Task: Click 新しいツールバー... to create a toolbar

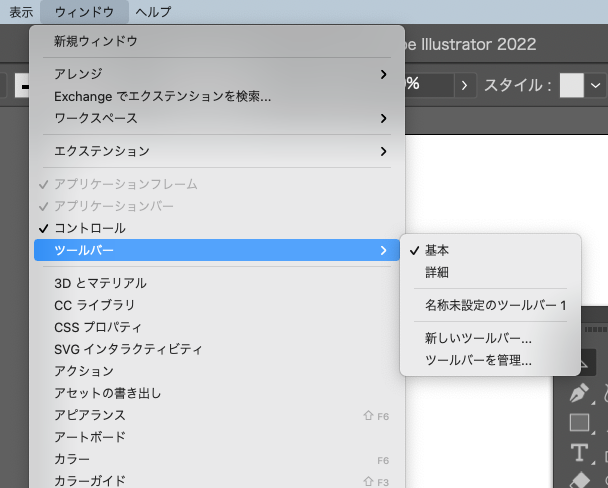Action: [x=478, y=338]
